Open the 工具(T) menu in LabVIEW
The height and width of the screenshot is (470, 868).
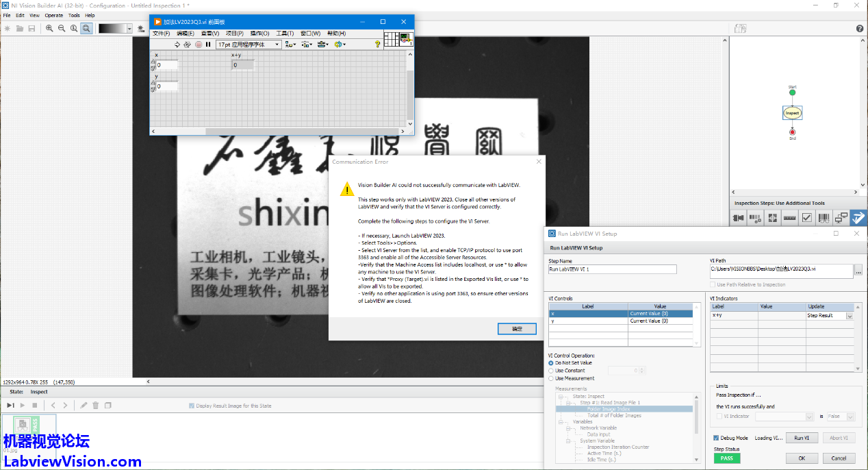285,34
